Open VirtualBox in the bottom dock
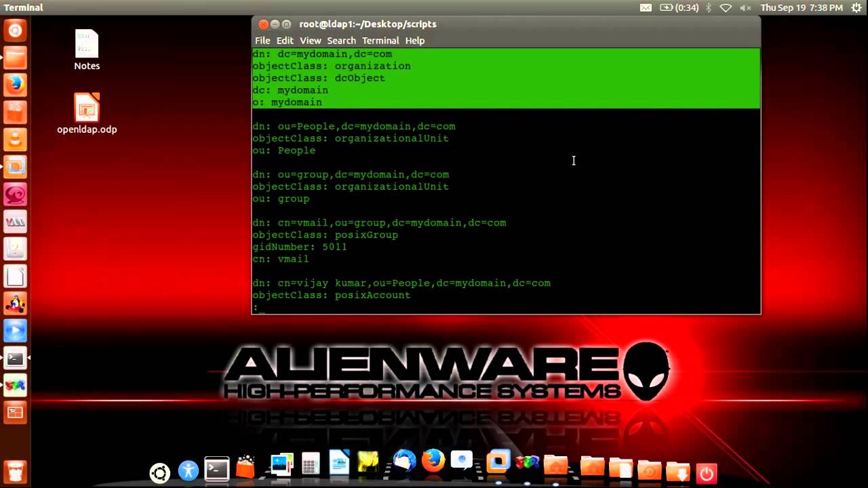The height and width of the screenshot is (488, 868). click(x=498, y=462)
